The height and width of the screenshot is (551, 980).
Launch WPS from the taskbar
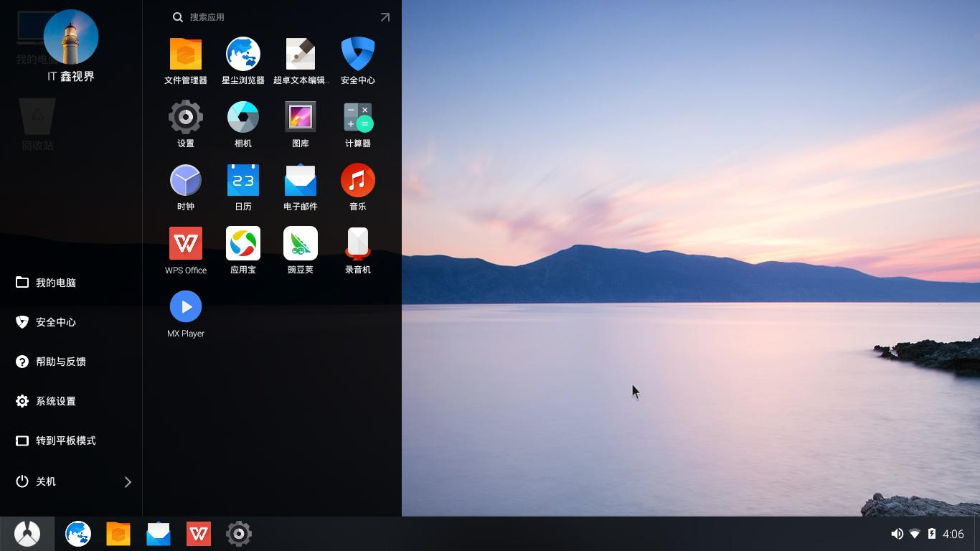(199, 534)
